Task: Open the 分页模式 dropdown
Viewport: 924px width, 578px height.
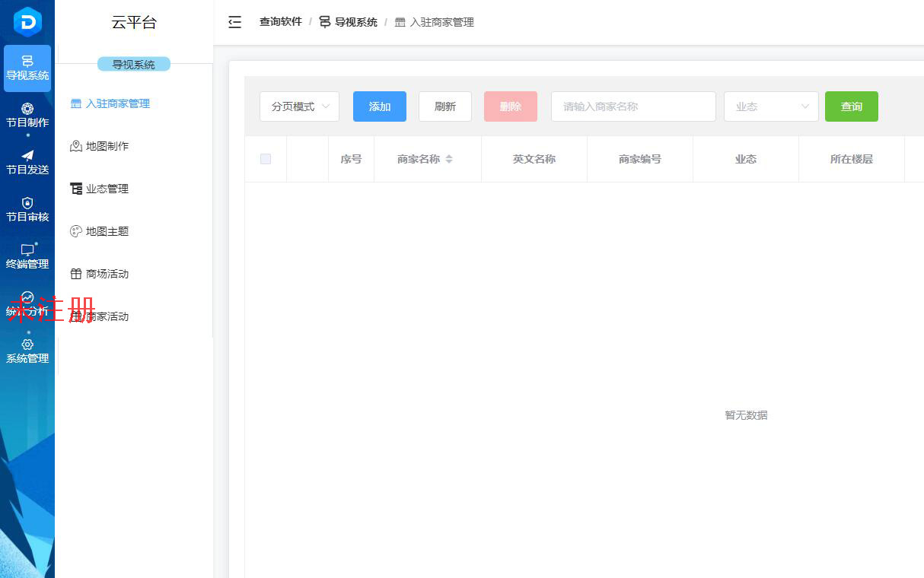Action: 299,106
